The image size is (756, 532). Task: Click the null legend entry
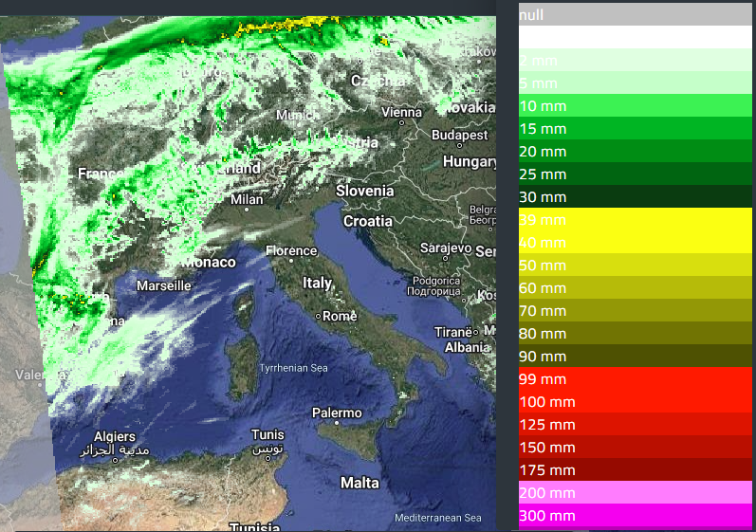point(635,14)
